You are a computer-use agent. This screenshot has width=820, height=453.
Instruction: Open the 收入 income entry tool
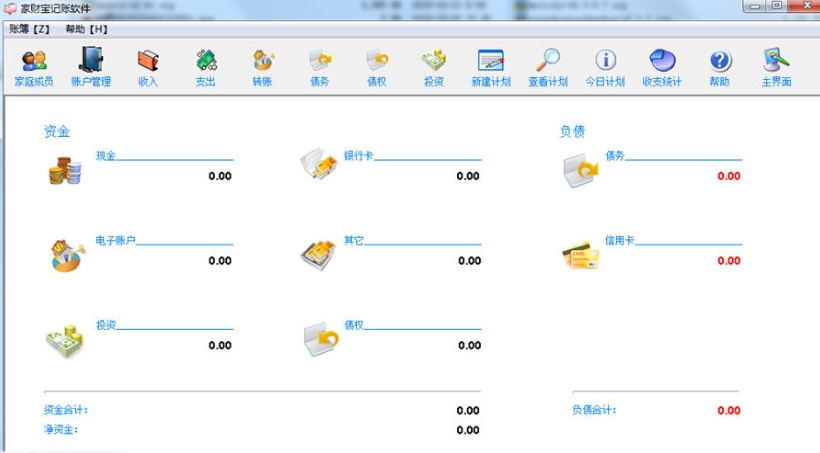click(x=148, y=67)
